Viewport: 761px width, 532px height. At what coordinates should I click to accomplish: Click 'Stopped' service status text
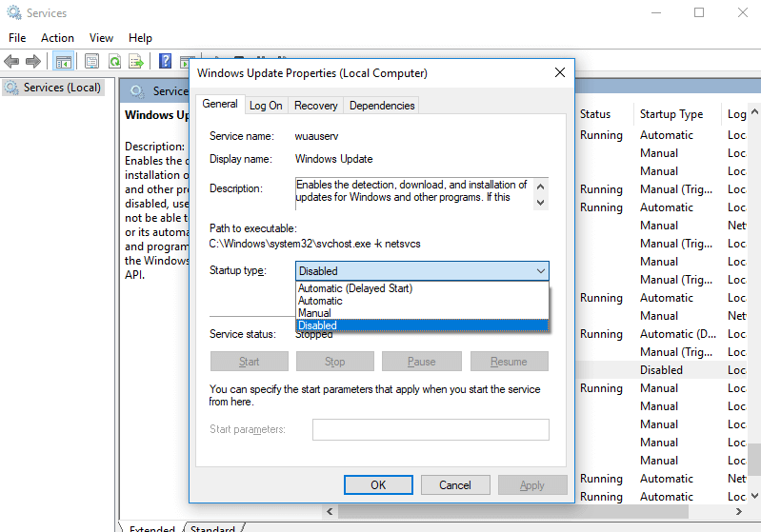[x=314, y=335]
